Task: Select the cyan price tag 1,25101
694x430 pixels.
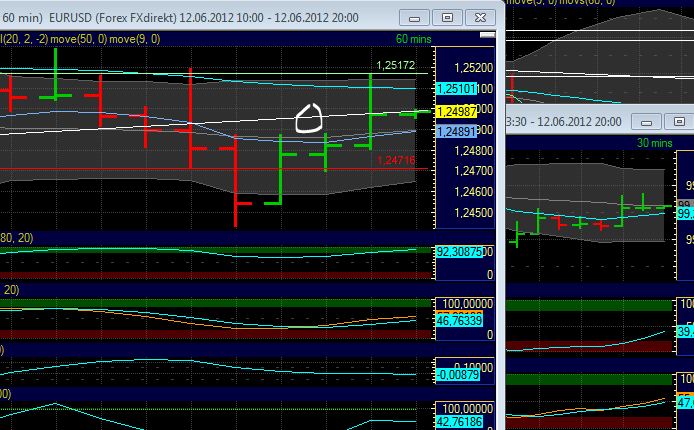Action: [x=457, y=89]
